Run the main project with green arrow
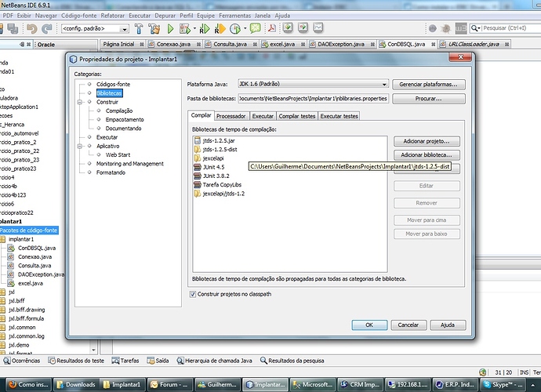The width and height of the screenshot is (541, 392). (170, 29)
